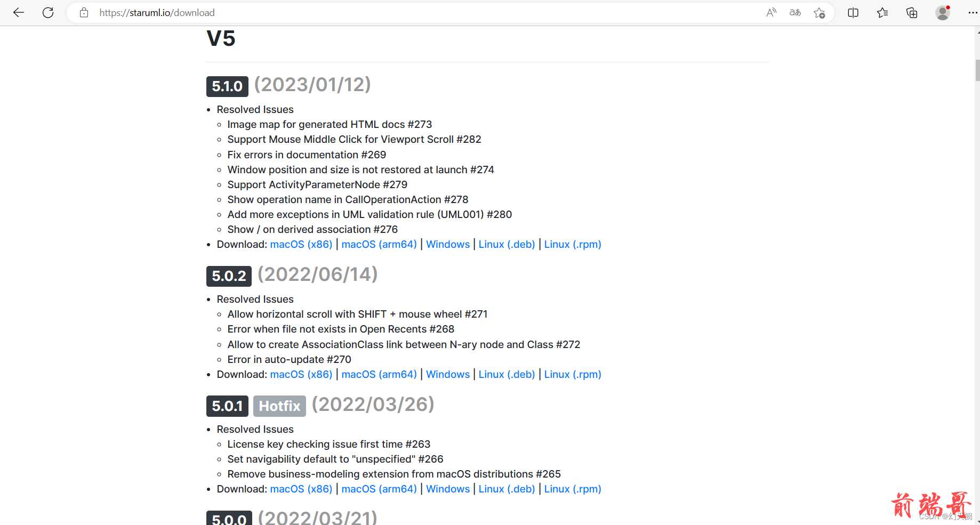Open split screen icon
This screenshot has width=980, height=525.
(853, 13)
